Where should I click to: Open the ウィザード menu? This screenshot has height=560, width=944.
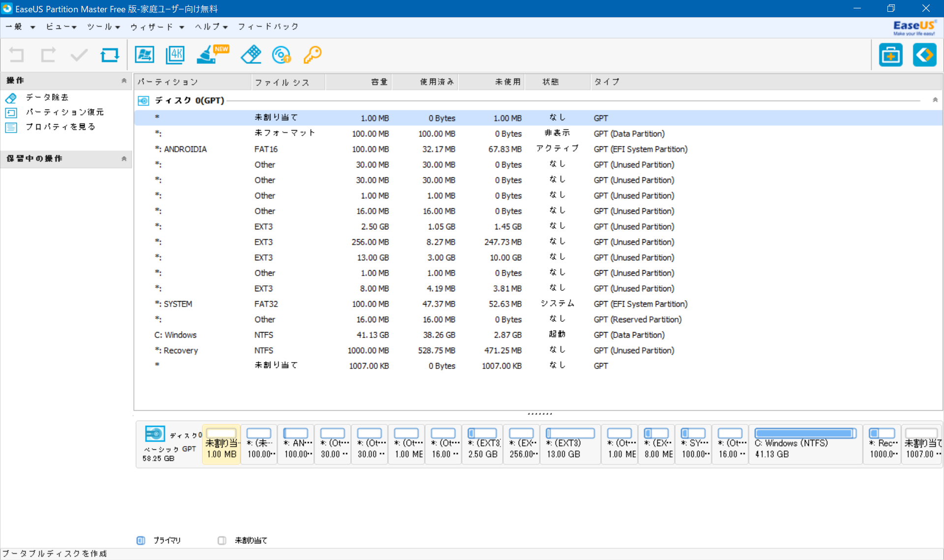(x=157, y=27)
